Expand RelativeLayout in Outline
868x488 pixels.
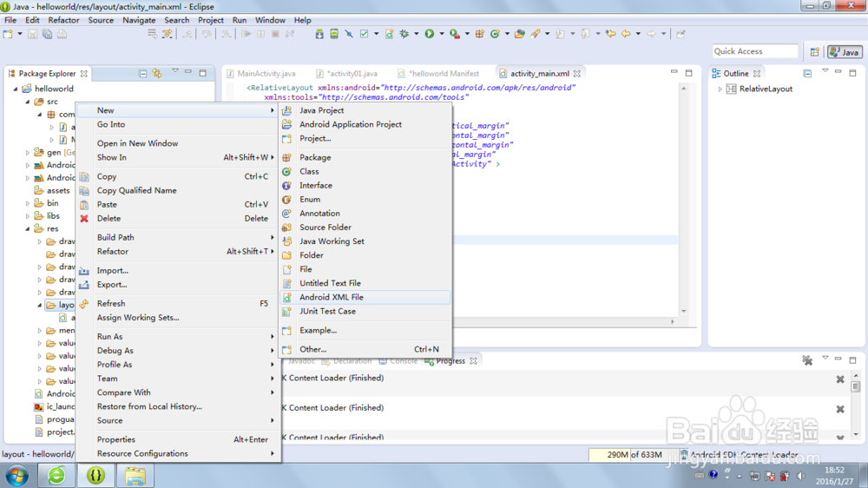720,89
